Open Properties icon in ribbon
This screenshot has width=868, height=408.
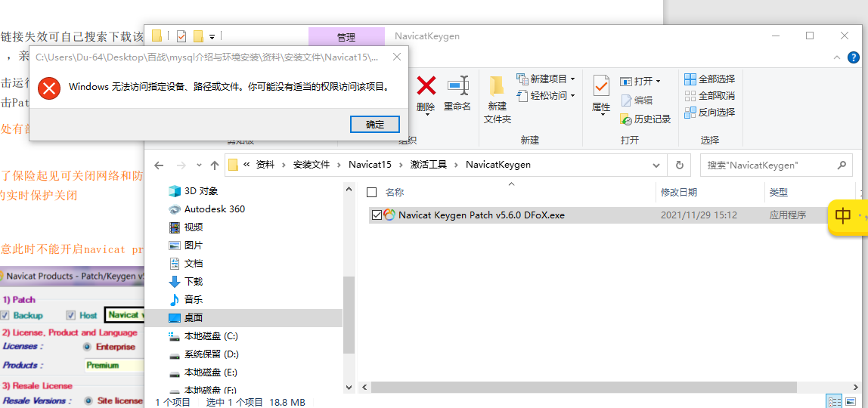click(601, 85)
